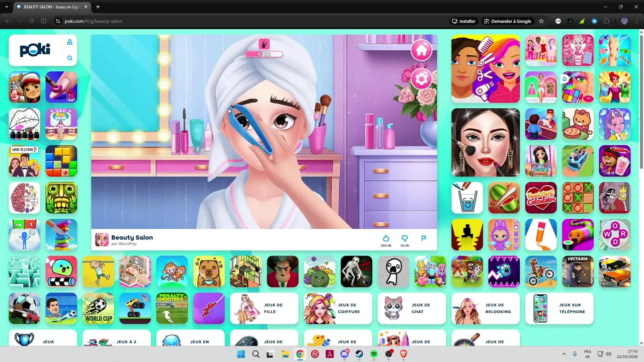Click the Demander à Google button
This screenshot has height=362, width=644.
click(x=508, y=21)
